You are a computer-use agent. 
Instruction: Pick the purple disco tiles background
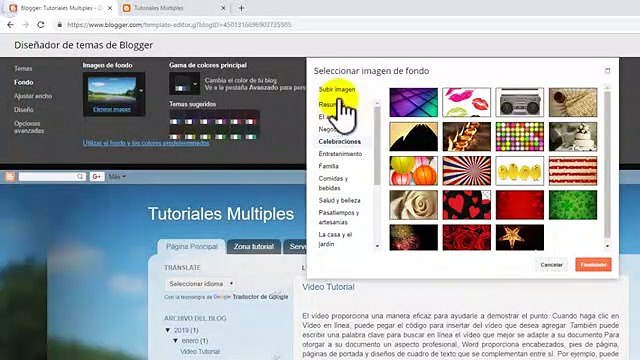click(413, 102)
